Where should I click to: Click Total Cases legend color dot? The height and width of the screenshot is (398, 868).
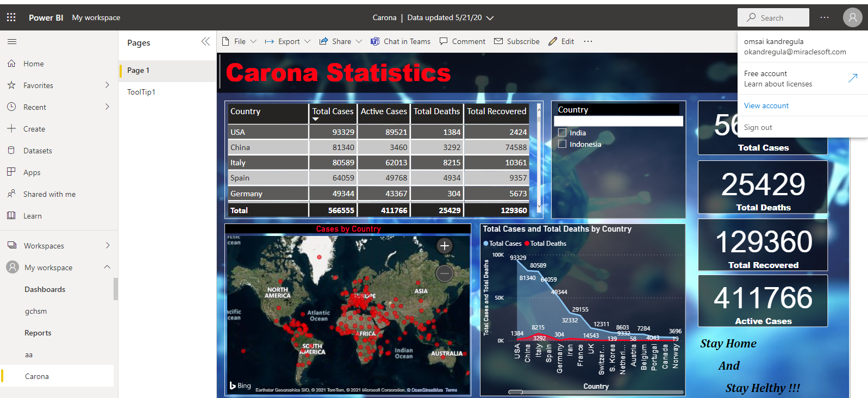(486, 244)
